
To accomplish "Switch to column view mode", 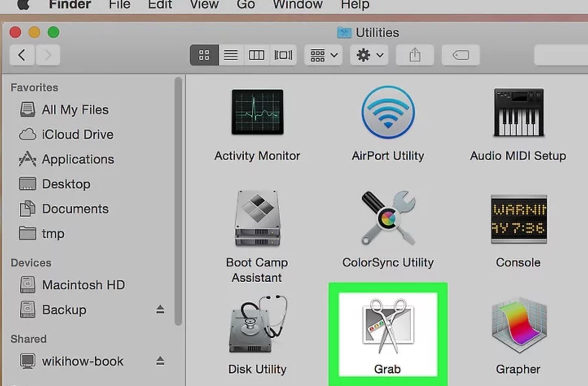I will pyautogui.click(x=257, y=55).
